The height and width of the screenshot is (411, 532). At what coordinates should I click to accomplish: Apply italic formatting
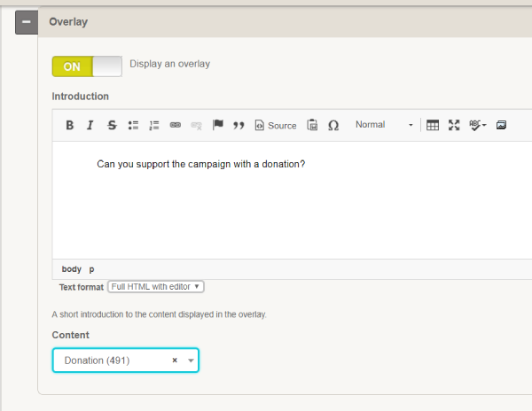90,126
